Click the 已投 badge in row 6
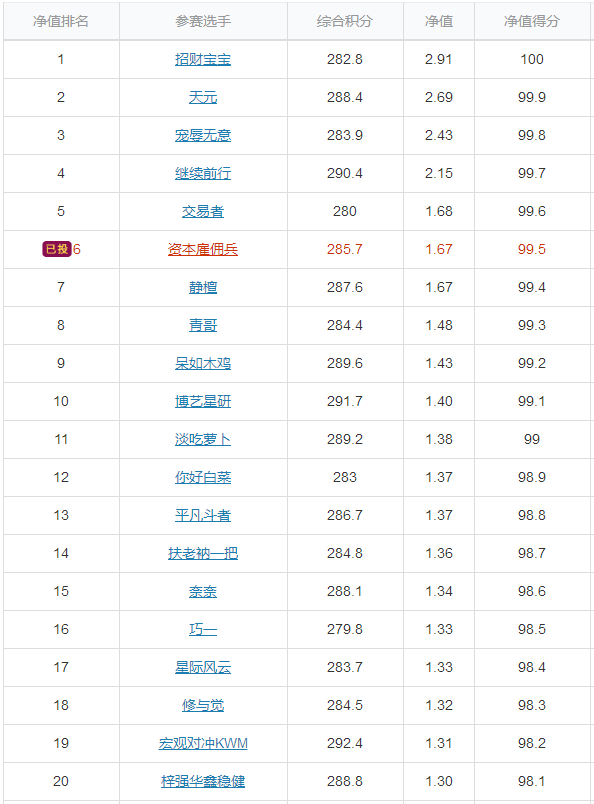 point(56,249)
